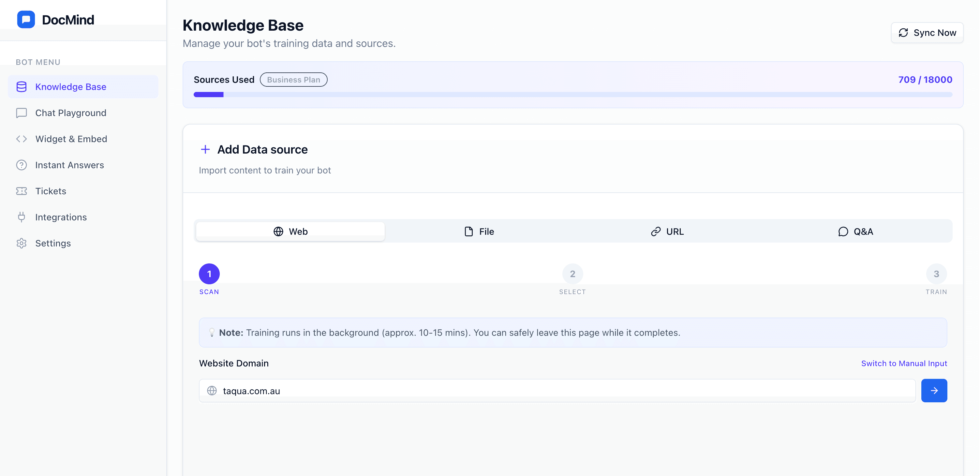This screenshot has height=476, width=980.
Task: Click the globe icon in the domain field
Action: point(212,390)
